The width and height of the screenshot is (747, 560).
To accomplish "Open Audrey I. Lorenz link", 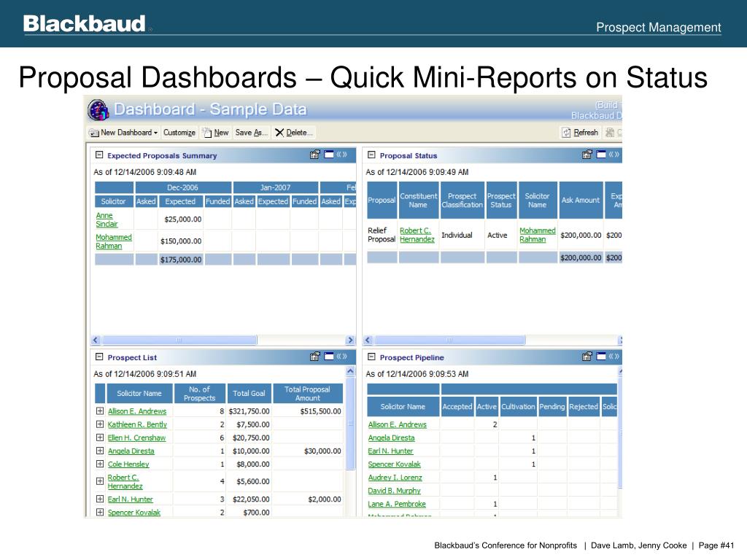I will [395, 478].
